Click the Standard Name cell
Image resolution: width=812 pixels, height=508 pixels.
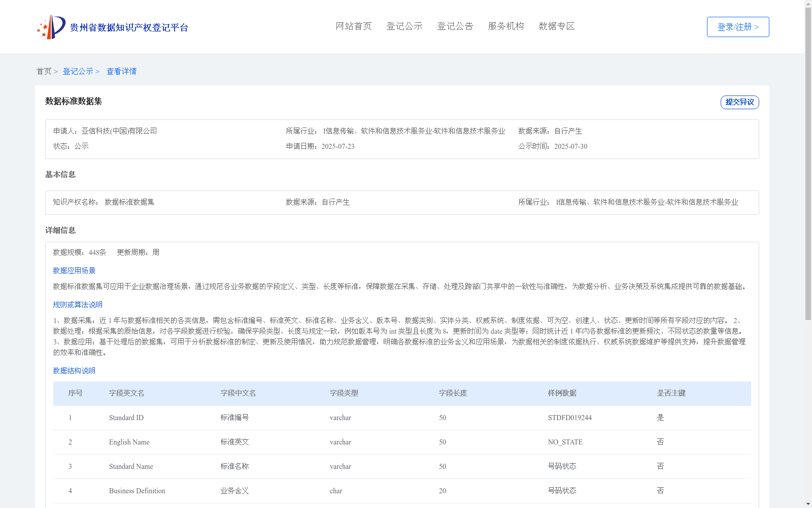tap(131, 466)
